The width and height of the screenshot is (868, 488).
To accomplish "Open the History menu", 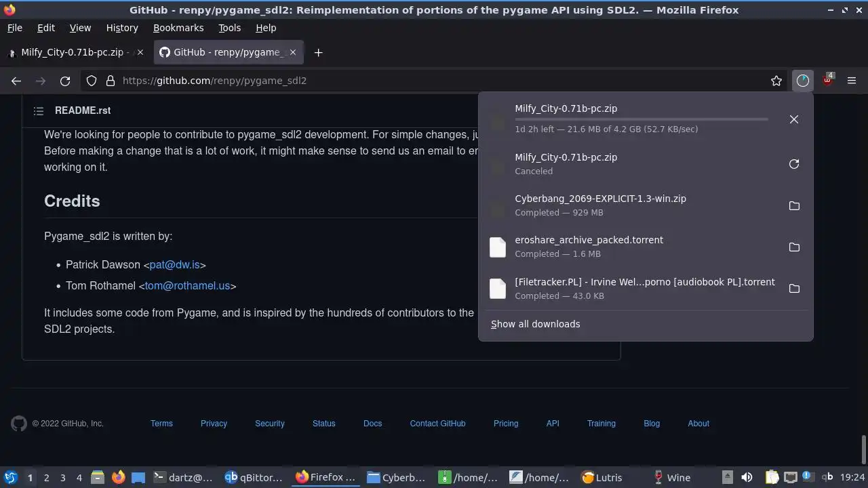I will (x=122, y=28).
